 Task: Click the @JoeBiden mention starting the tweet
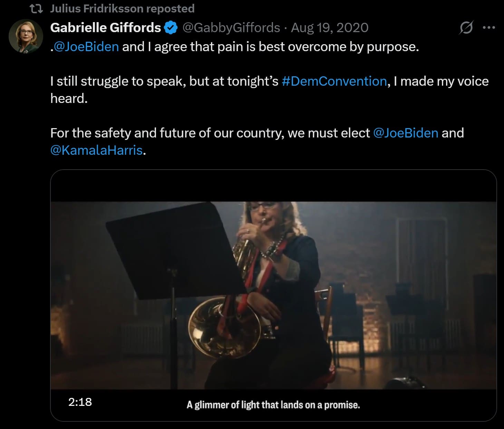tap(86, 47)
